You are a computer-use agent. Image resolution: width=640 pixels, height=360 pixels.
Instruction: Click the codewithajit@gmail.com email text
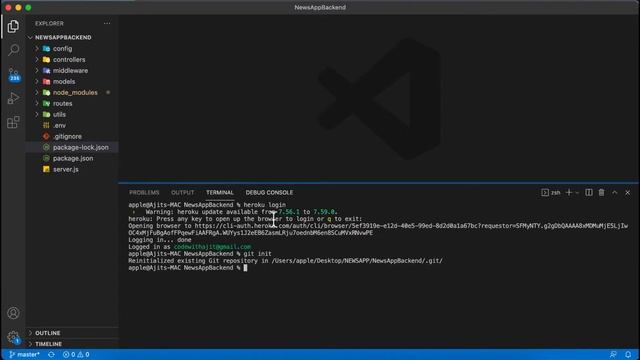[212, 247]
